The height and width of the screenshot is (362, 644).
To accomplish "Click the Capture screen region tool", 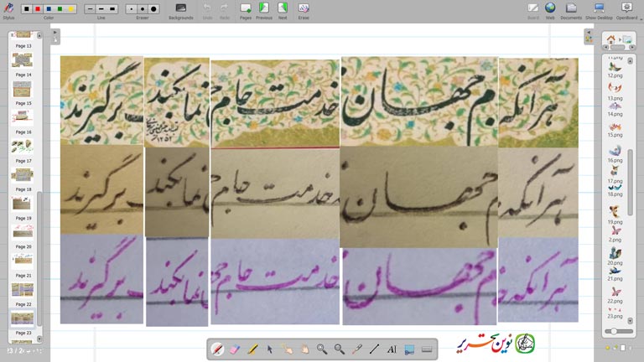I will tap(409, 349).
